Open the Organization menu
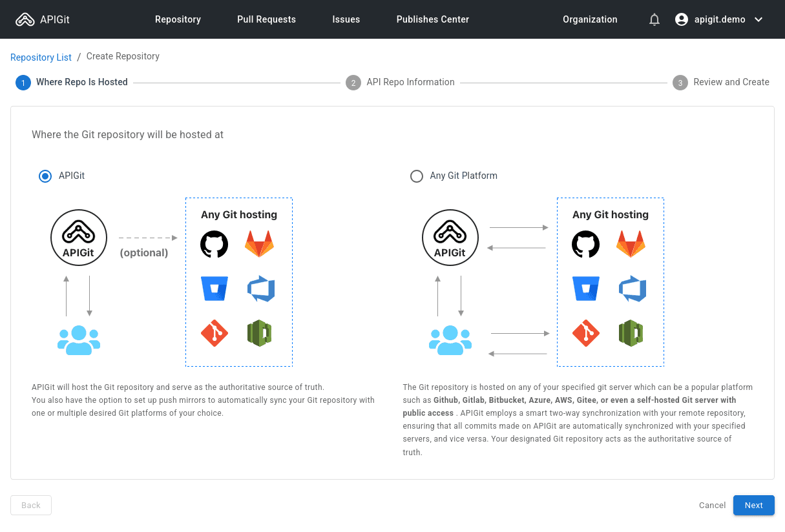The image size is (785, 532). (590, 19)
